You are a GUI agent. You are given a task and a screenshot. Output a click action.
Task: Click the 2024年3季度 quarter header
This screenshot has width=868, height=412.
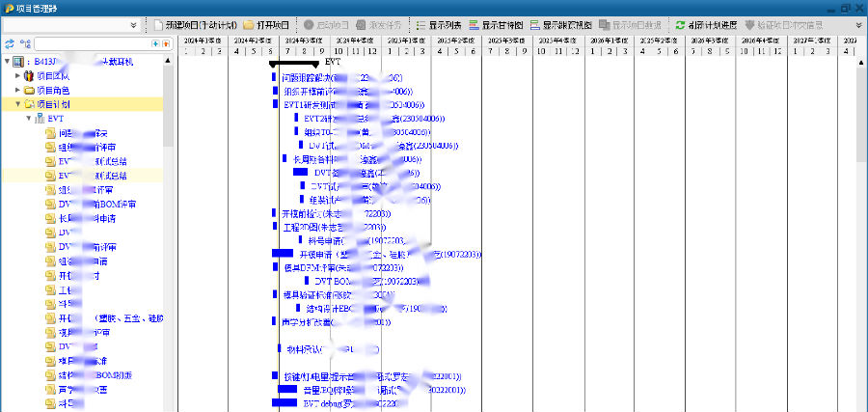[x=304, y=41]
